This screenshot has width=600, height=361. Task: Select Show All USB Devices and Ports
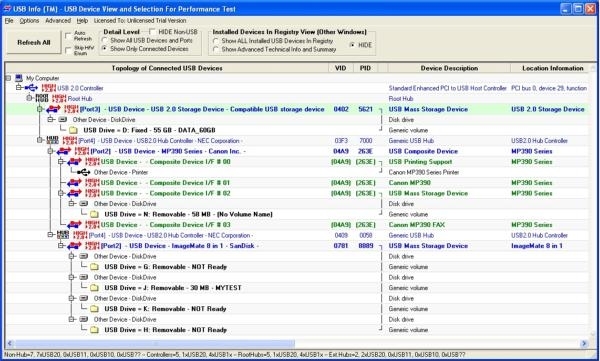click(x=104, y=40)
